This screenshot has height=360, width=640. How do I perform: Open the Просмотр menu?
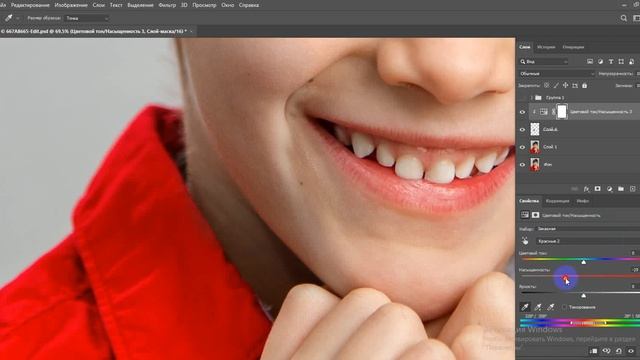[204, 5]
